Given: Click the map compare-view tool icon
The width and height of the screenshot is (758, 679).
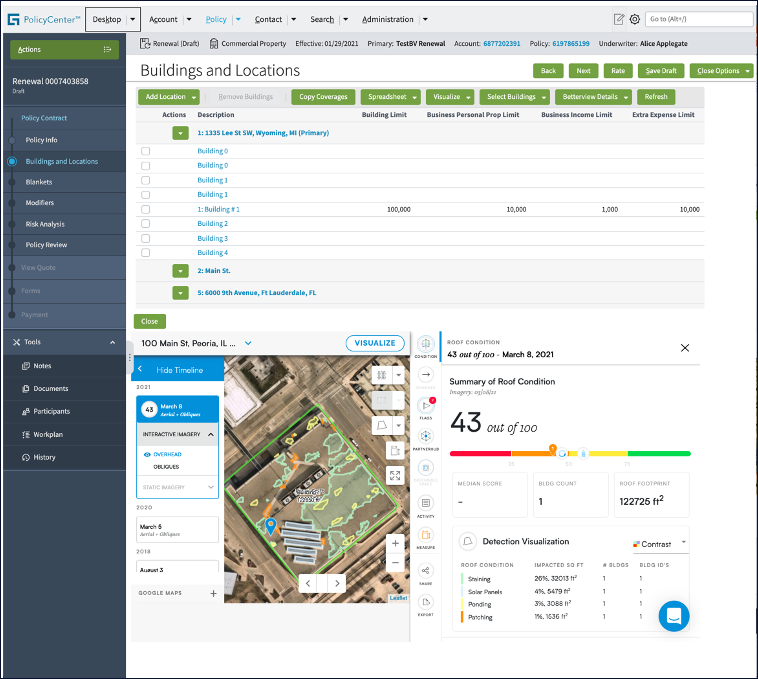Looking at the screenshot, I should coord(381,375).
